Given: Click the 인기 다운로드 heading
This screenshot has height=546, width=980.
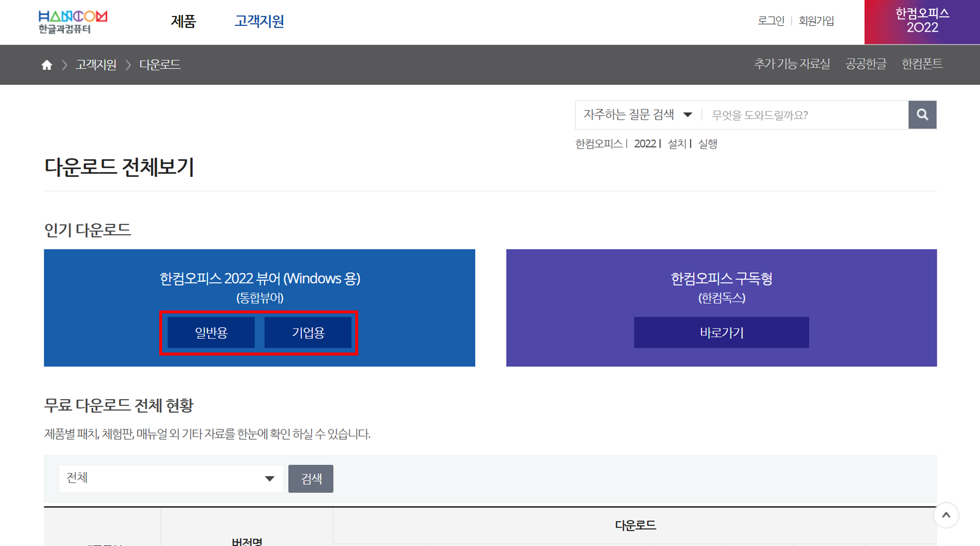Looking at the screenshot, I should click(87, 230).
